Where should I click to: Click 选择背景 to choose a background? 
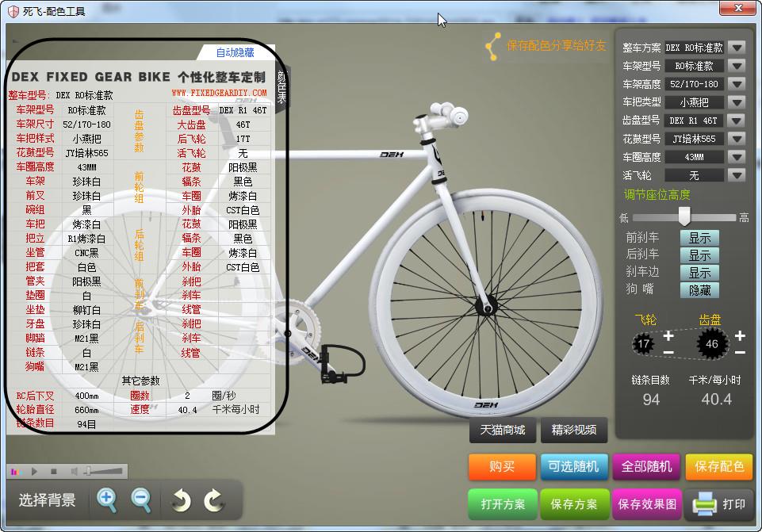coord(47,500)
